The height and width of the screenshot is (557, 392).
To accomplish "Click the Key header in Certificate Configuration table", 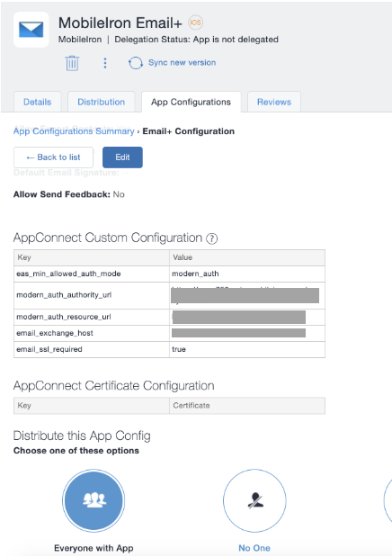I will coord(92,406).
